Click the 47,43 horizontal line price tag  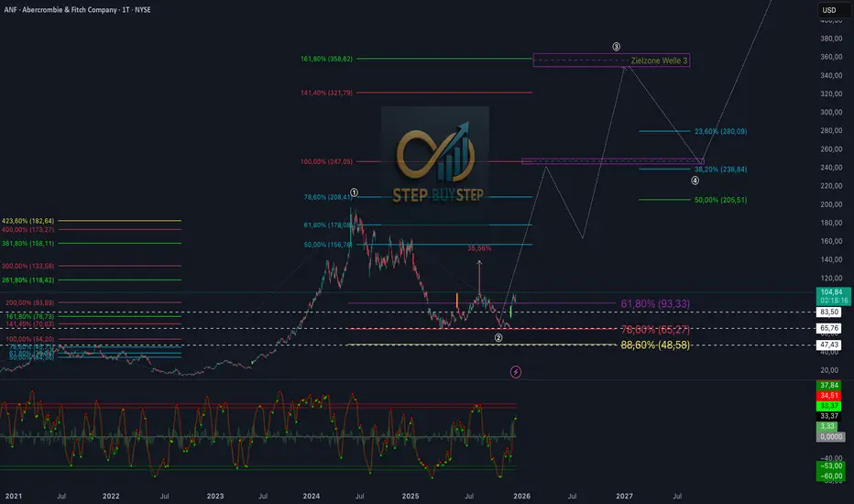pos(829,345)
